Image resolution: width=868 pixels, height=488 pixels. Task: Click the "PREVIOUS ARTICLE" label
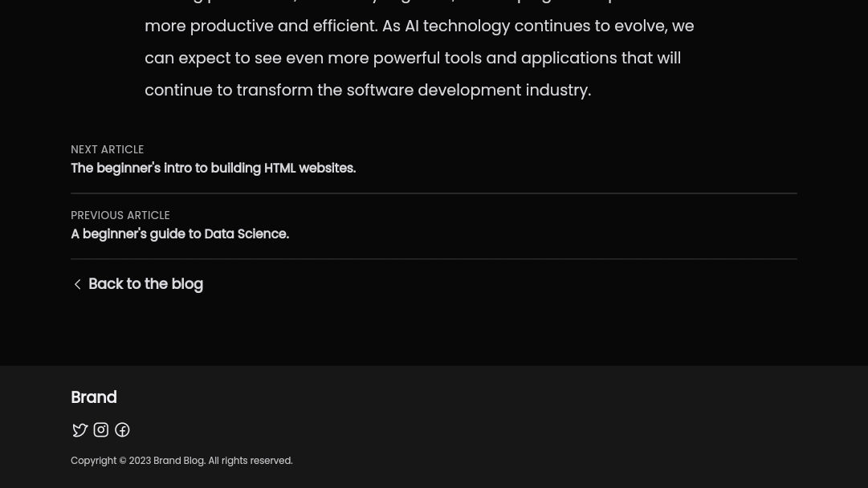120,215
